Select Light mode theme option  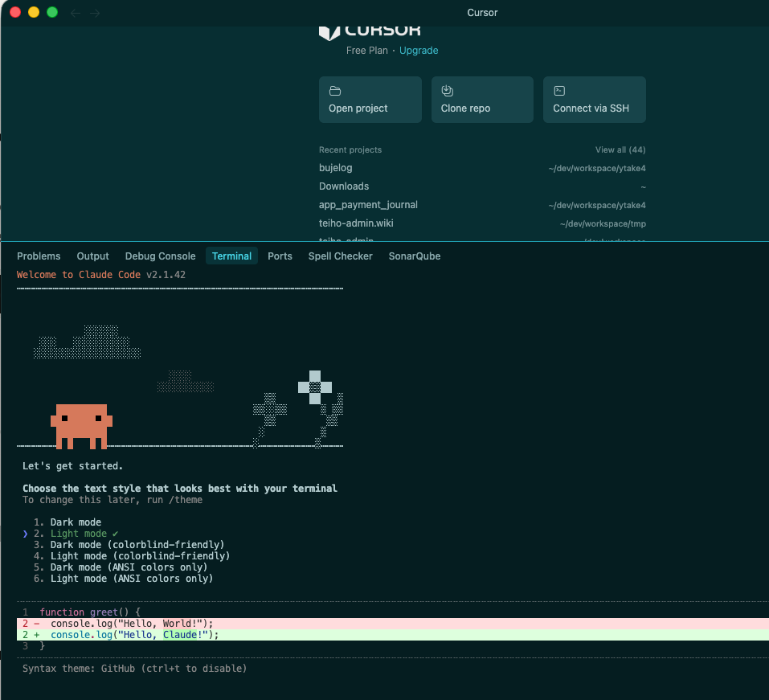(78, 534)
